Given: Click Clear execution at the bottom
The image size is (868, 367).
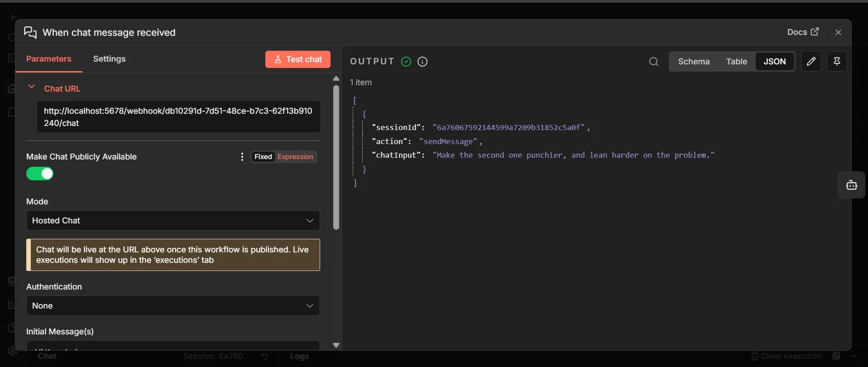Looking at the screenshot, I should [x=786, y=356].
